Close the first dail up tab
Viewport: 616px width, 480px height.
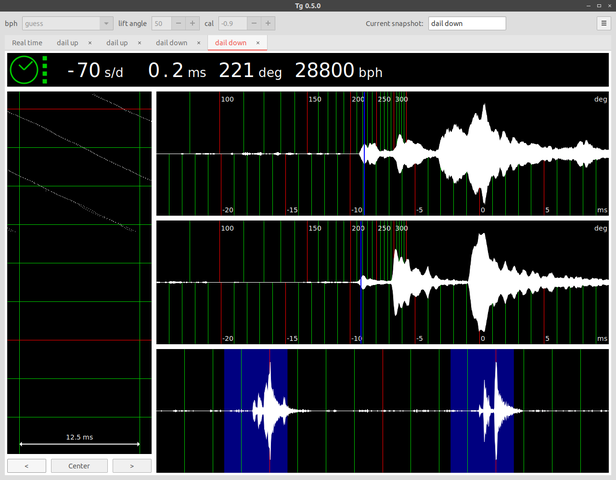point(90,43)
